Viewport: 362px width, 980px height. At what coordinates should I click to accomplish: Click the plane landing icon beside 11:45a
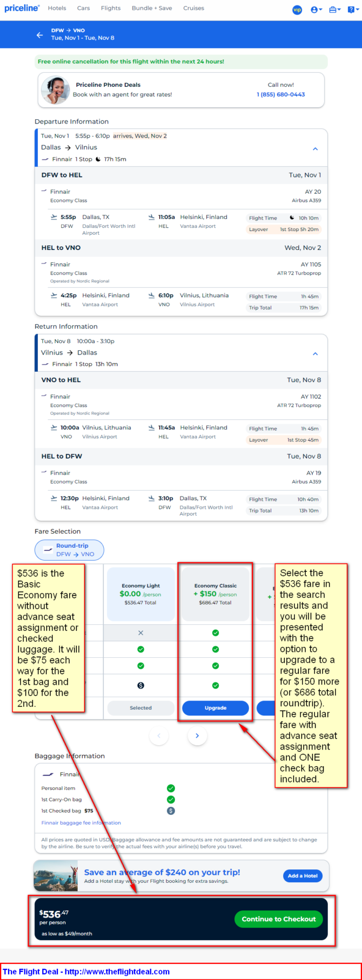[x=151, y=427]
